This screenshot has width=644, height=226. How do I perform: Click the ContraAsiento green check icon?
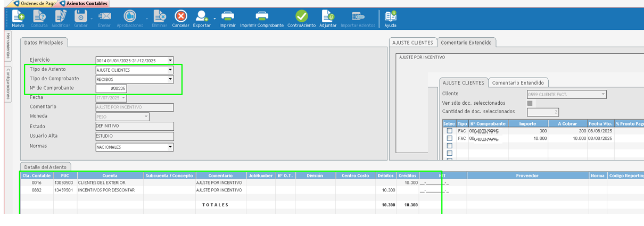pos(301,17)
